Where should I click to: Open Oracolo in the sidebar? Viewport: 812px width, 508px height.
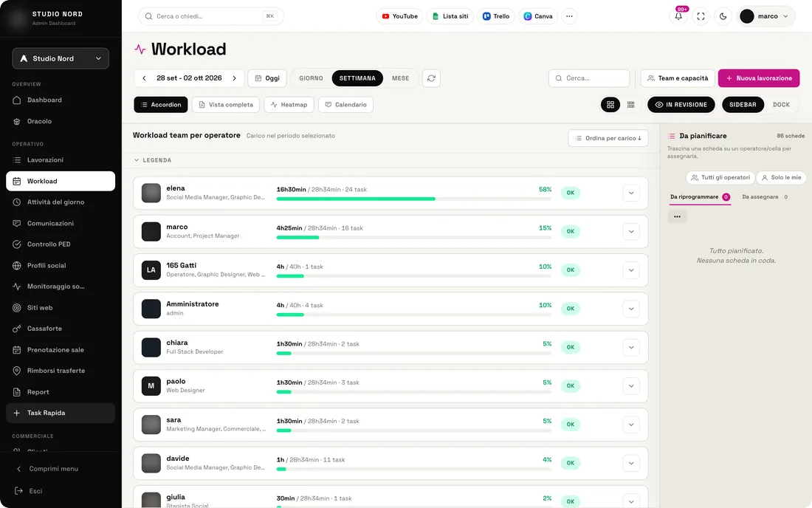tap(61, 121)
